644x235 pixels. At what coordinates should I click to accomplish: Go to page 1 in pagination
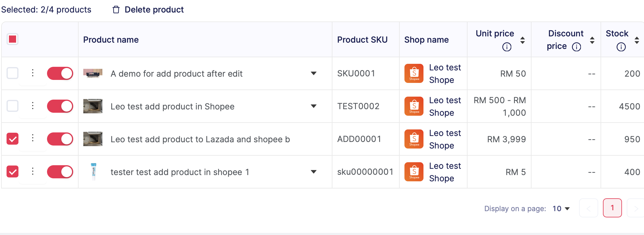(612, 208)
